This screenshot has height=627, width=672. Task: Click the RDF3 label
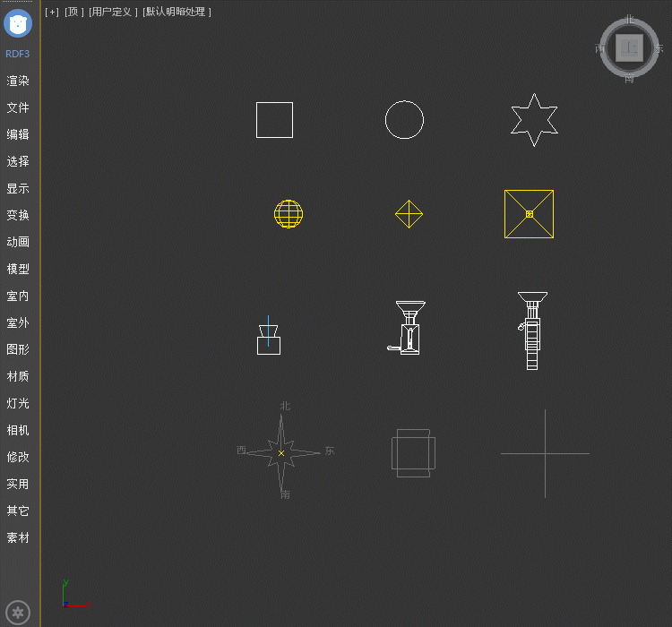tap(18, 54)
